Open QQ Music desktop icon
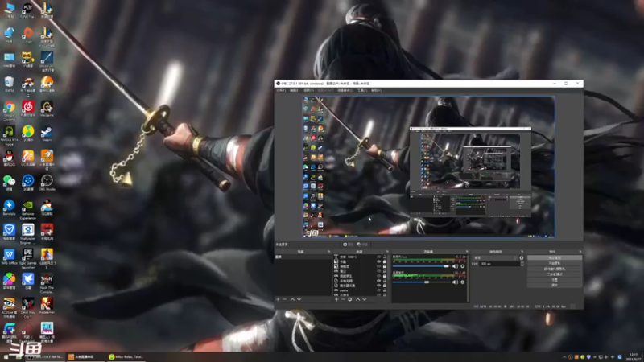 28,134
